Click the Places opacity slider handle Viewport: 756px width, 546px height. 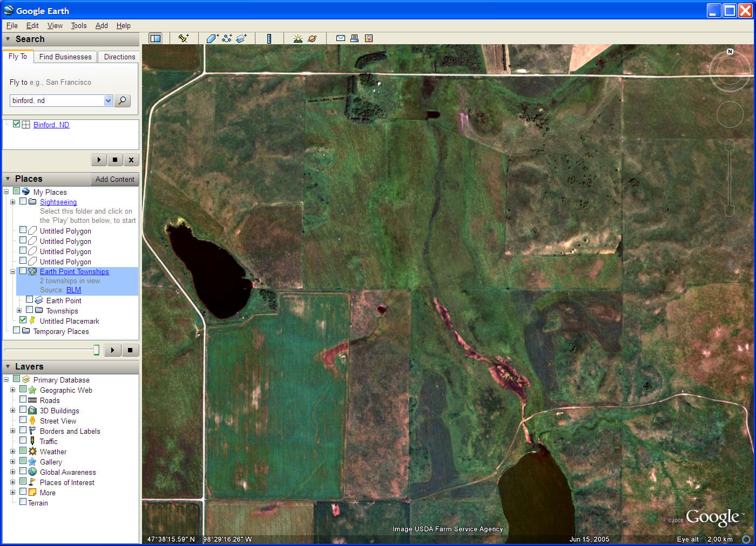tap(96, 350)
